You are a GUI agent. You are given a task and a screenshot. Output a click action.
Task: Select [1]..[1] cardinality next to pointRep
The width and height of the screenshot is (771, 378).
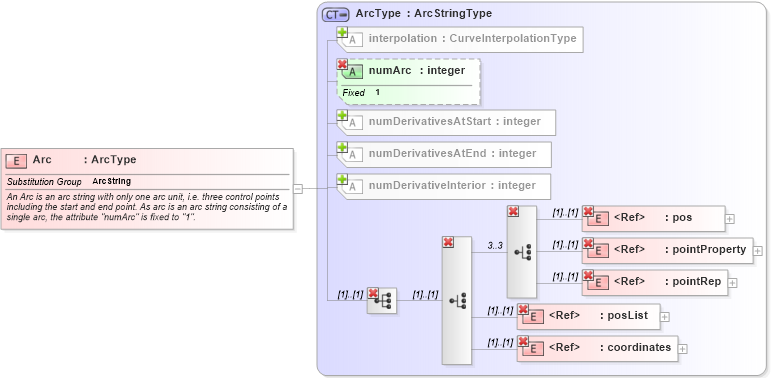click(x=565, y=277)
